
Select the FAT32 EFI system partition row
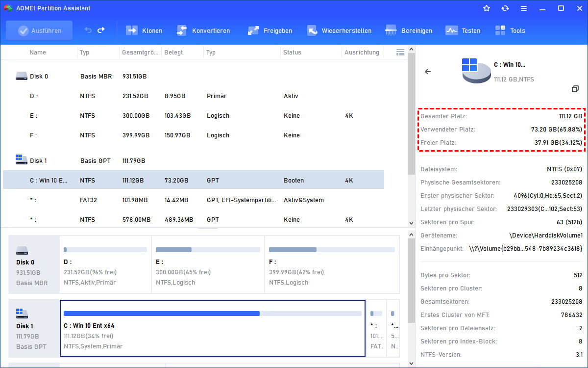click(x=194, y=200)
